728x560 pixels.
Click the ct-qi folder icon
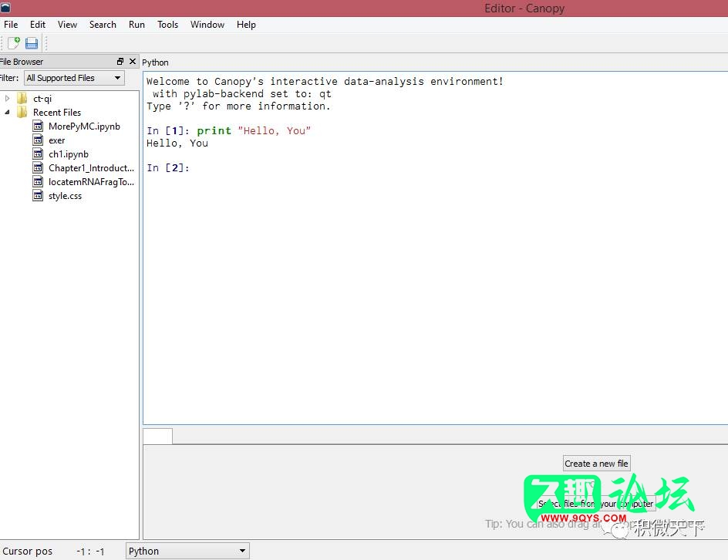22,99
